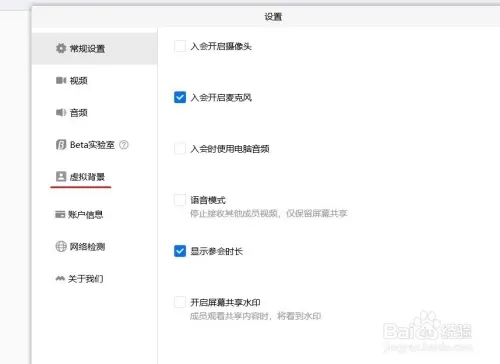Viewport: 500px width, 364px height.
Task: Uncheck 入会开启麦克风 checkbox
Action: (180, 97)
